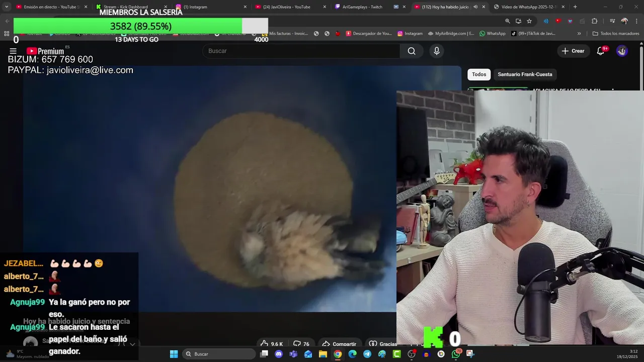The height and width of the screenshot is (362, 644).
Task: Open the Todos los marcadores folder
Action: click(616, 34)
